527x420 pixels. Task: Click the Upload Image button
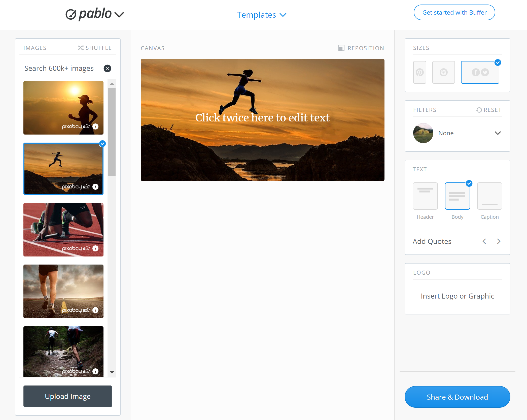tap(67, 396)
